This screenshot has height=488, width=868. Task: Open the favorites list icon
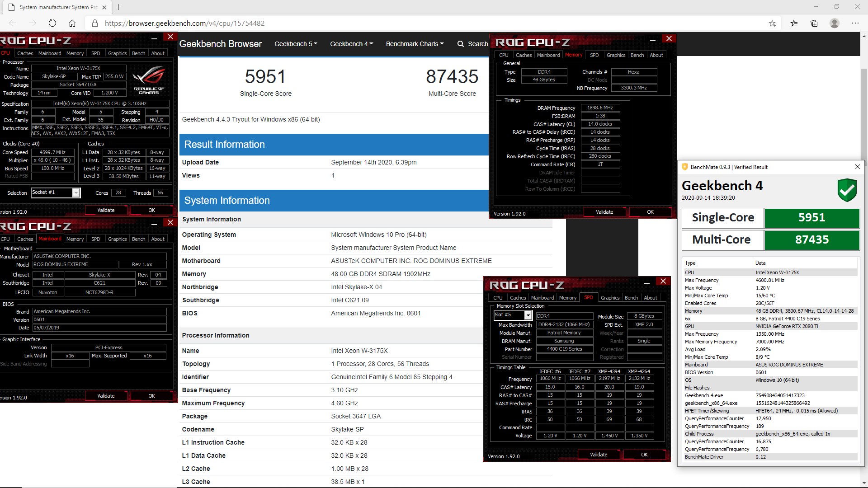coord(794,23)
